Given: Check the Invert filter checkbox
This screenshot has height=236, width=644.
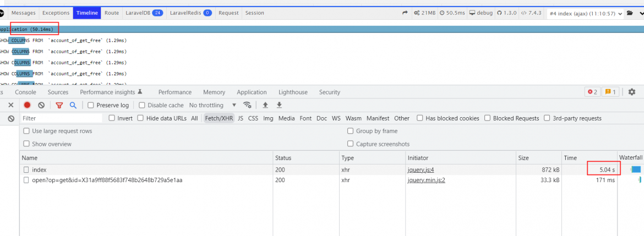Looking at the screenshot, I should [x=112, y=118].
